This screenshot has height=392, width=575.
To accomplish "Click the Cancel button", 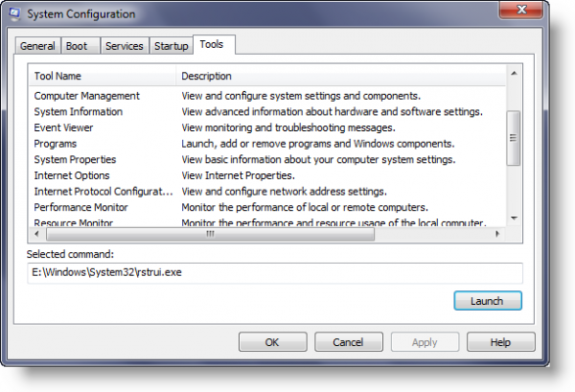I will click(346, 342).
